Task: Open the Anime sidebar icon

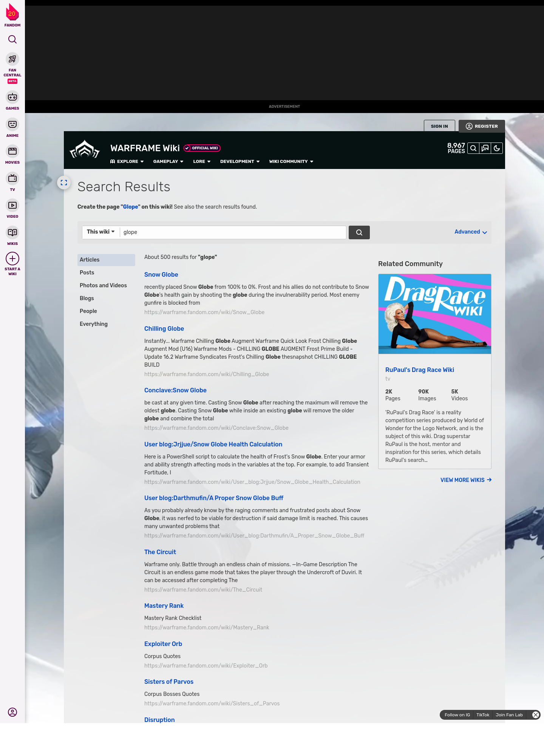Action: pos(12,124)
